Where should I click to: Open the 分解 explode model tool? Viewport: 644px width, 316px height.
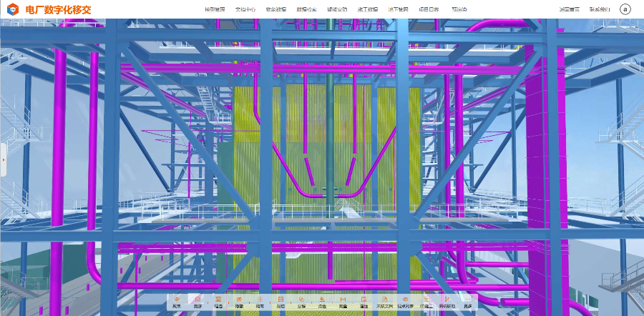301,302
